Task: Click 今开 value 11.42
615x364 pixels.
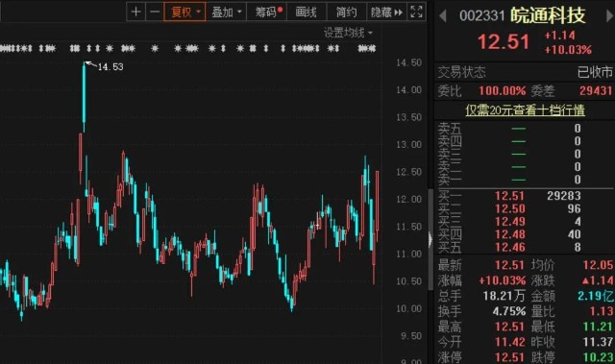Action: pyautogui.click(x=509, y=342)
